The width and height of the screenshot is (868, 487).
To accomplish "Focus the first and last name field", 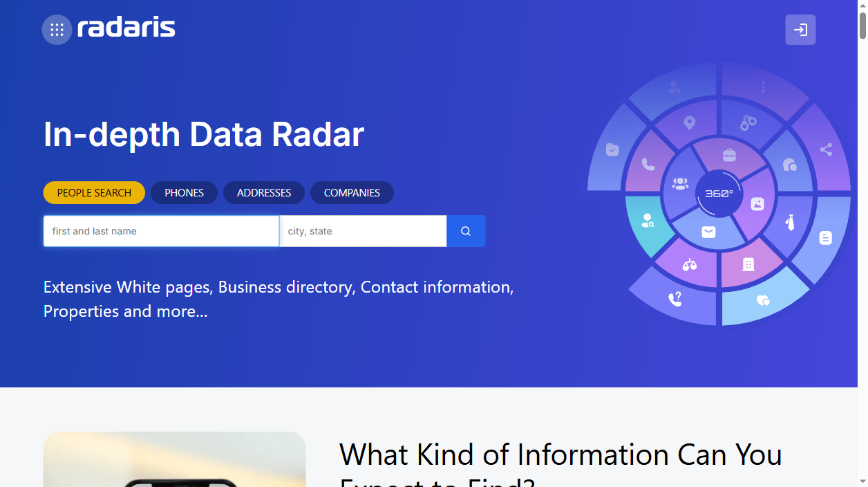I will (162, 231).
